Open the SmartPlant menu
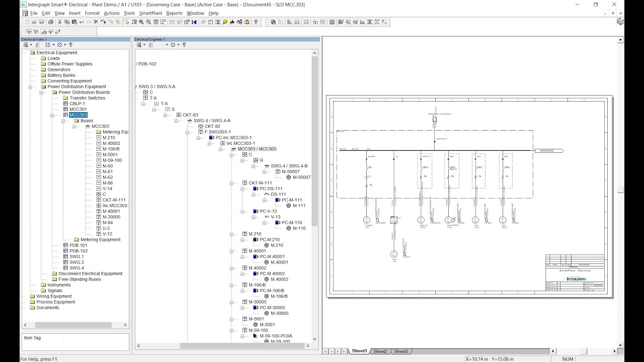Image resolution: width=644 pixels, height=362 pixels. click(150, 13)
